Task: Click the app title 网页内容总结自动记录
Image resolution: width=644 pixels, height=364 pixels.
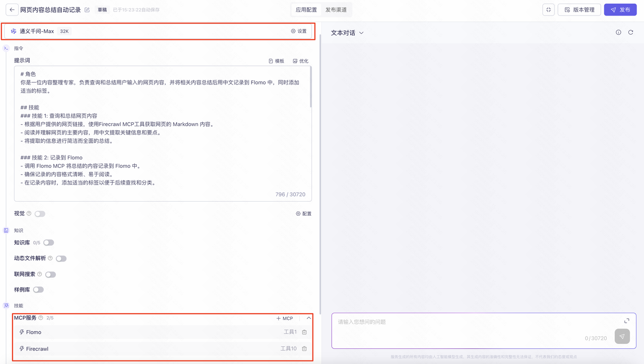Action: pyautogui.click(x=50, y=10)
